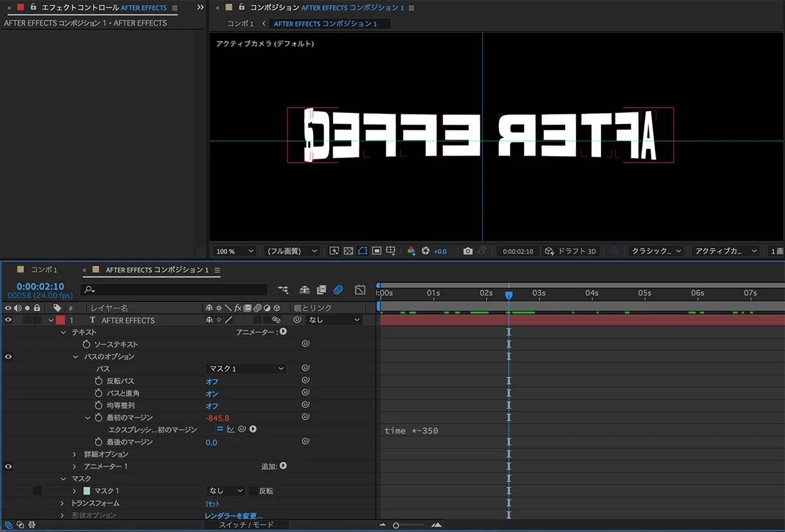785x532 pixels.
Task: Toggle eye for アニメーター 1
Action: pos(8,466)
